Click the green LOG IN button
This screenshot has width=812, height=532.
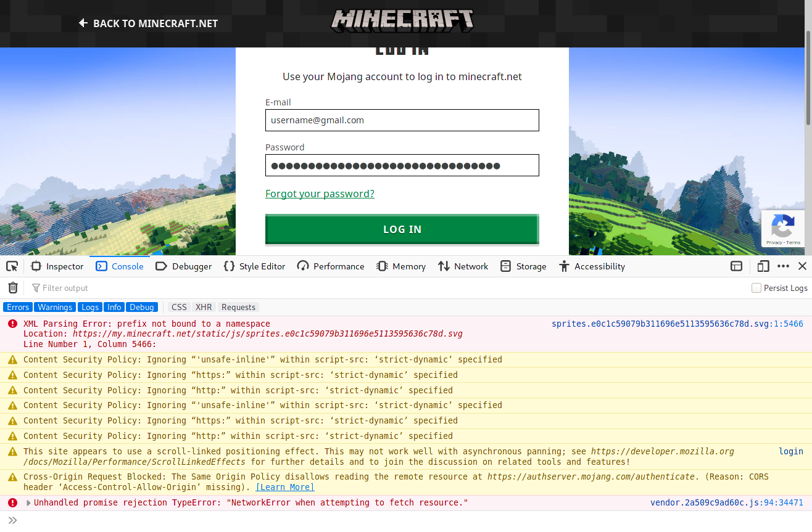coord(402,229)
